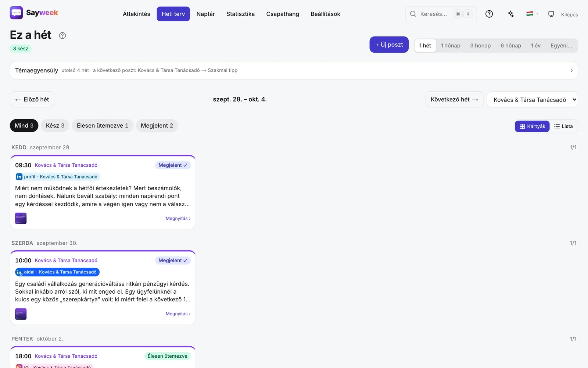The height and width of the screenshot is (368, 588).
Task: Click the Heti terv nav tab
Action: point(173,14)
